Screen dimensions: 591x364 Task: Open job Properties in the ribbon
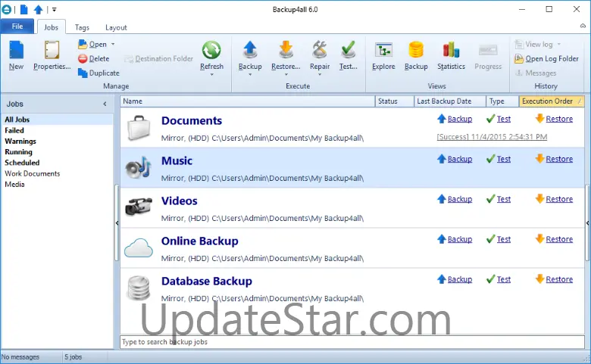pyautogui.click(x=52, y=56)
